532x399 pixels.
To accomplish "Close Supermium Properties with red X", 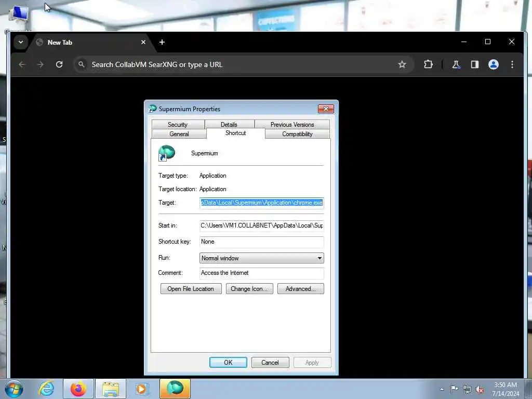I will (326, 109).
